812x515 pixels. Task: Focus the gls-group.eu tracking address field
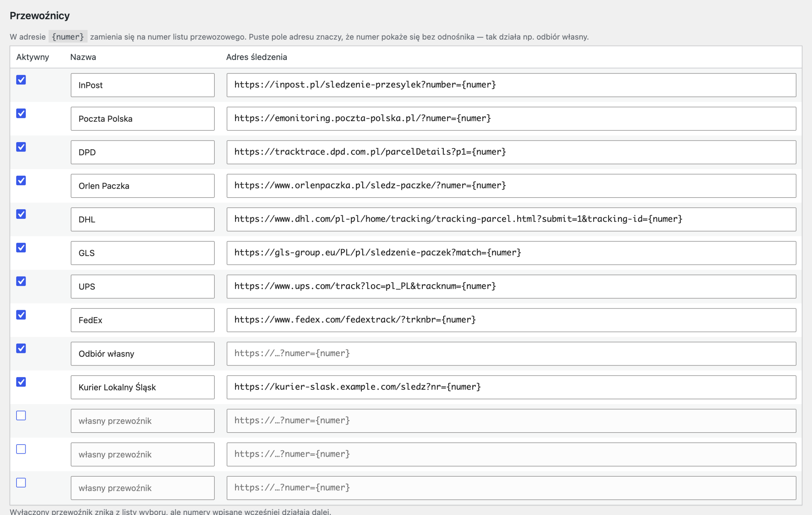511,253
